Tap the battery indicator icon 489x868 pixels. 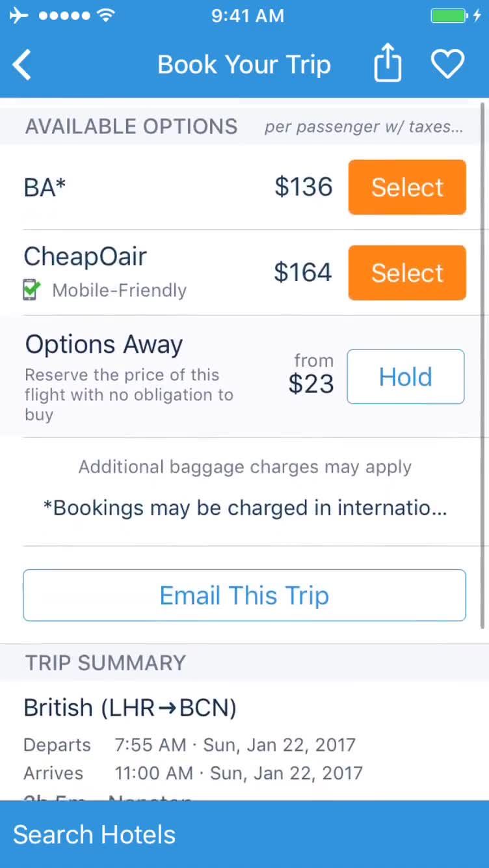tap(449, 16)
